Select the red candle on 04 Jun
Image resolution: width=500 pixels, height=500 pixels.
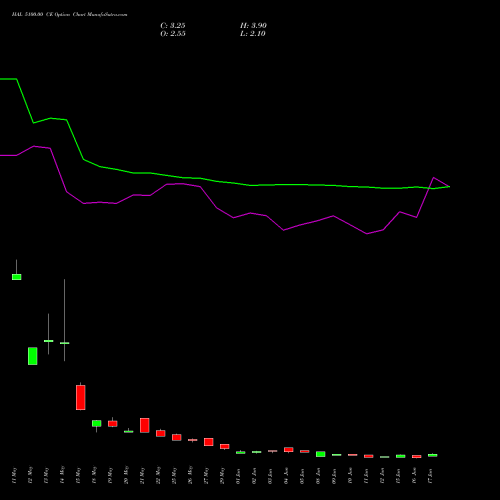point(289,450)
